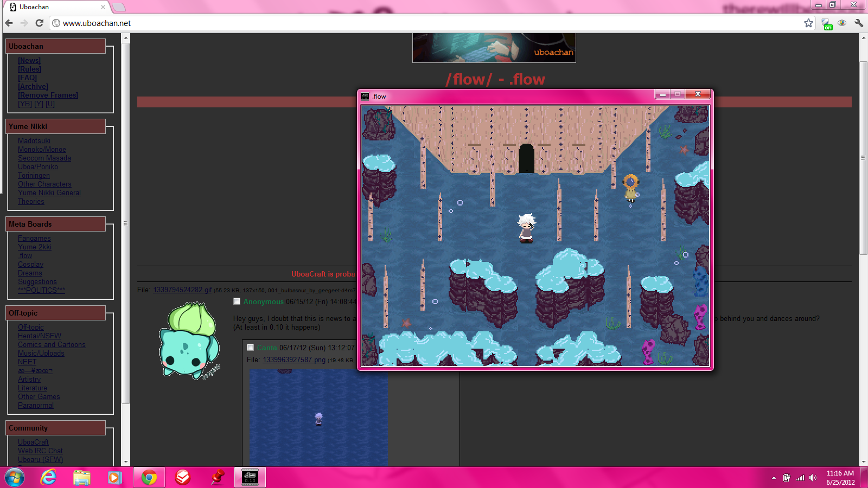Open the Fangames board link
This screenshot has width=868, height=488.
34,239
